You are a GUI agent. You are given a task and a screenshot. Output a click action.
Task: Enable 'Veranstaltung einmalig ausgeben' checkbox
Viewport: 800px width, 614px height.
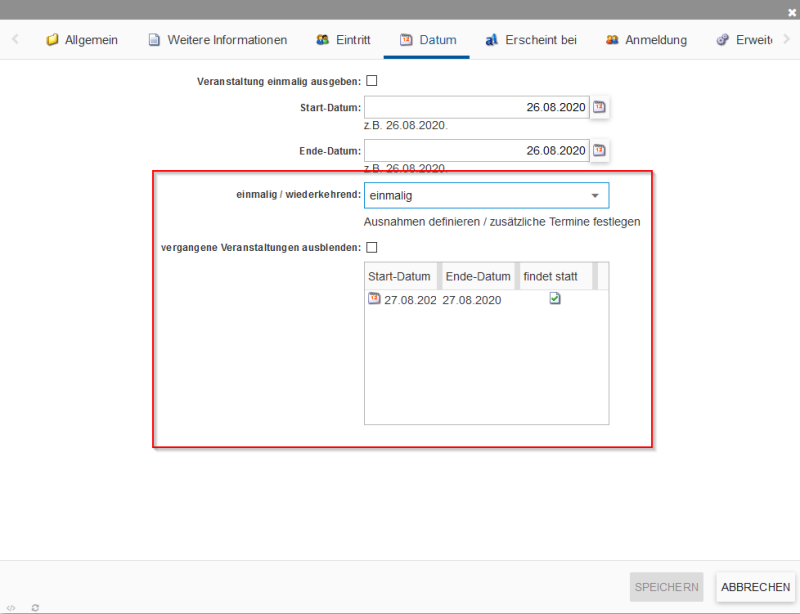point(371,81)
